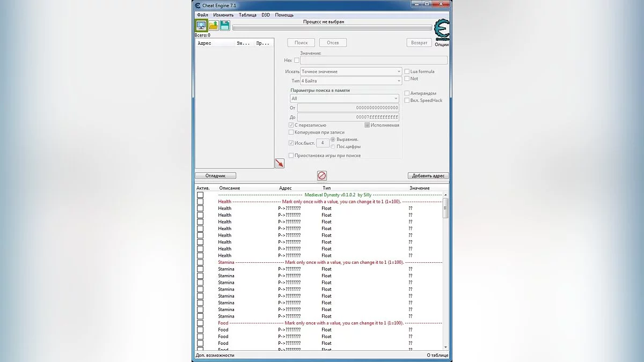This screenshot has height=362, width=644.
Task: Click the red clear list circle icon
Action: (322, 175)
